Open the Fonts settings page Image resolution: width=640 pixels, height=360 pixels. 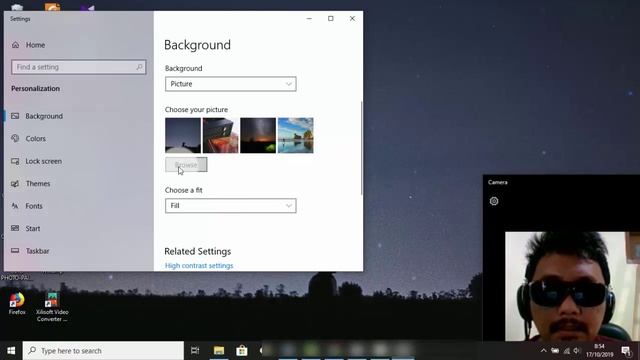pyautogui.click(x=34, y=206)
